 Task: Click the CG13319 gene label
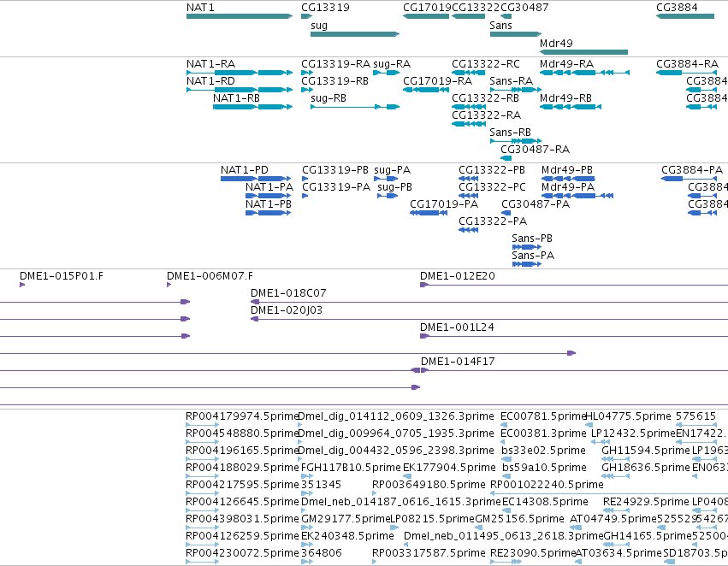coord(325,8)
